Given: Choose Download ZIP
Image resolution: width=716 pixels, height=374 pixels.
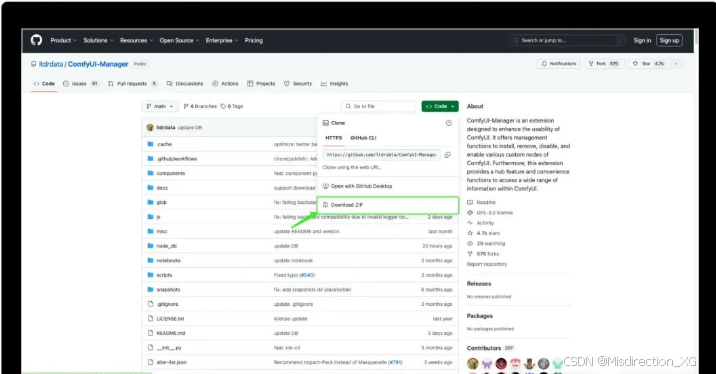Looking at the screenshot, I should click(388, 205).
